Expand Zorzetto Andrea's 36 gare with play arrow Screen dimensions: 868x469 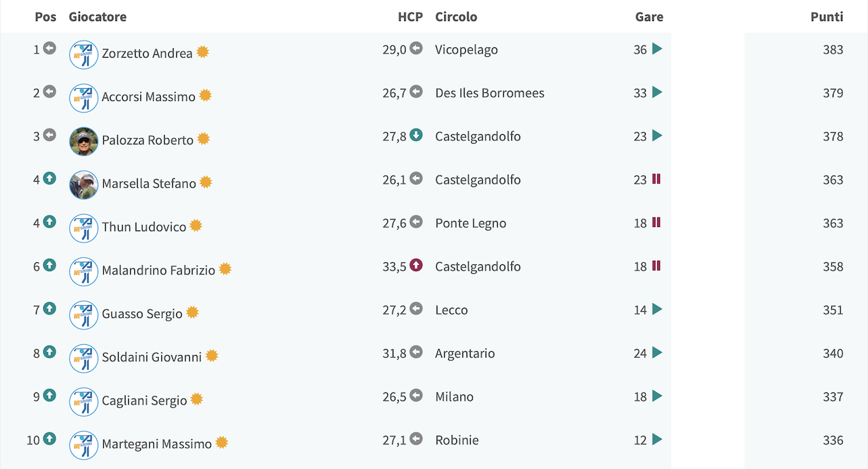tap(656, 49)
